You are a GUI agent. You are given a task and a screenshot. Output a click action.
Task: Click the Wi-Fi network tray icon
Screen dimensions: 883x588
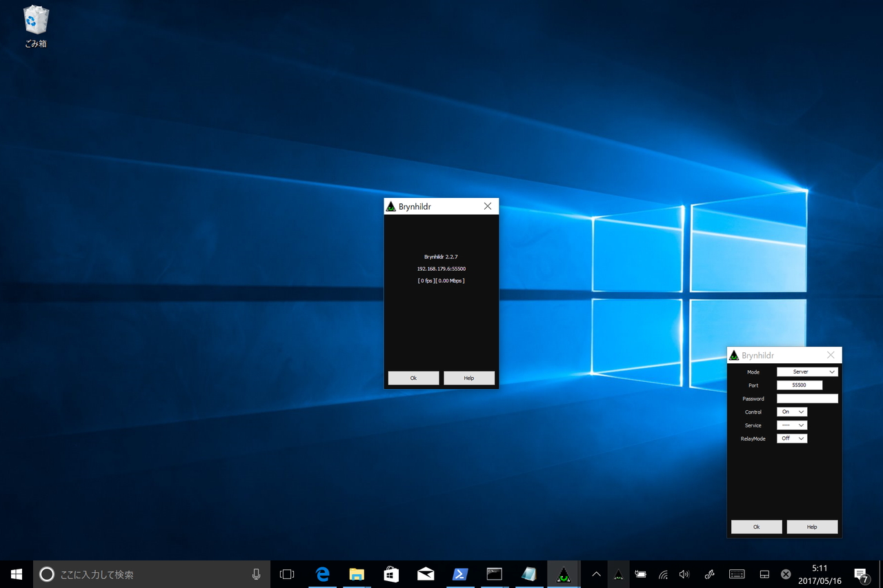663,574
